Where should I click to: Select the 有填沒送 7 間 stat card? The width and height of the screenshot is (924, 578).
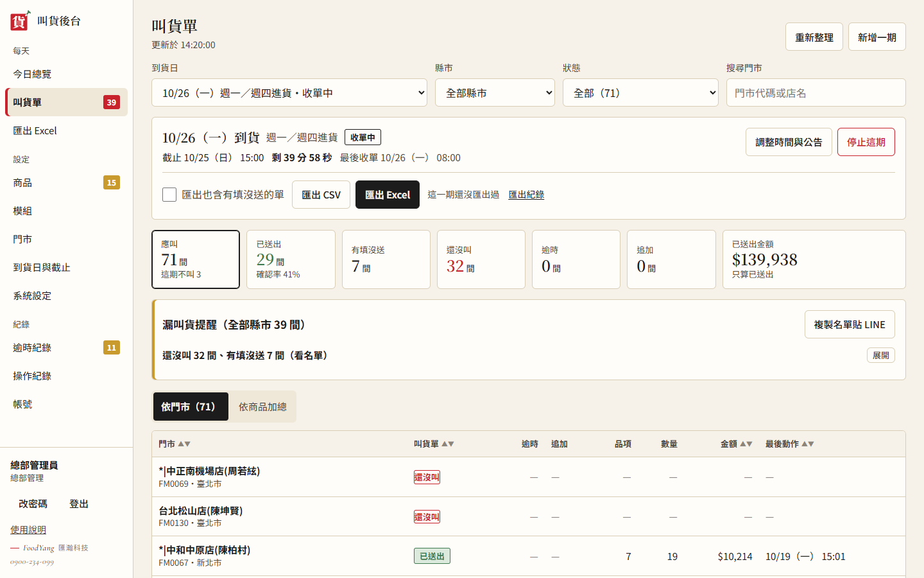click(386, 259)
